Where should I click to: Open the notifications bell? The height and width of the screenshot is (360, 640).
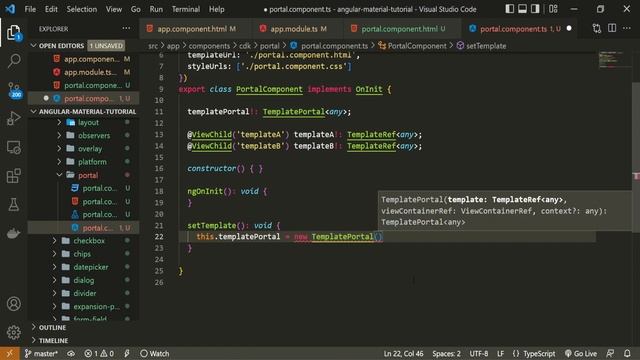coord(627,353)
